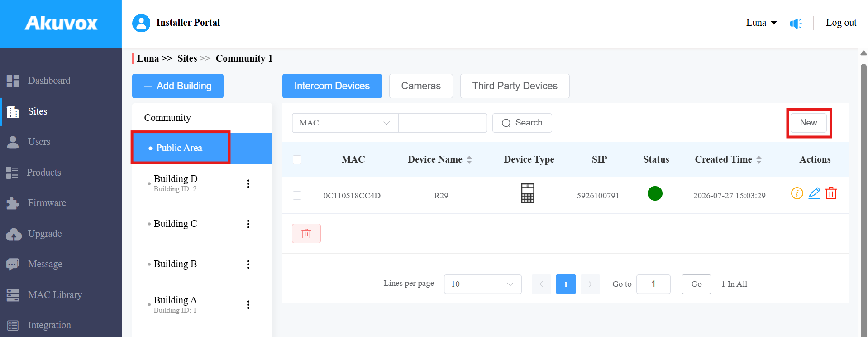
Task: Click the Message chat bubble icon
Action: [13, 264]
